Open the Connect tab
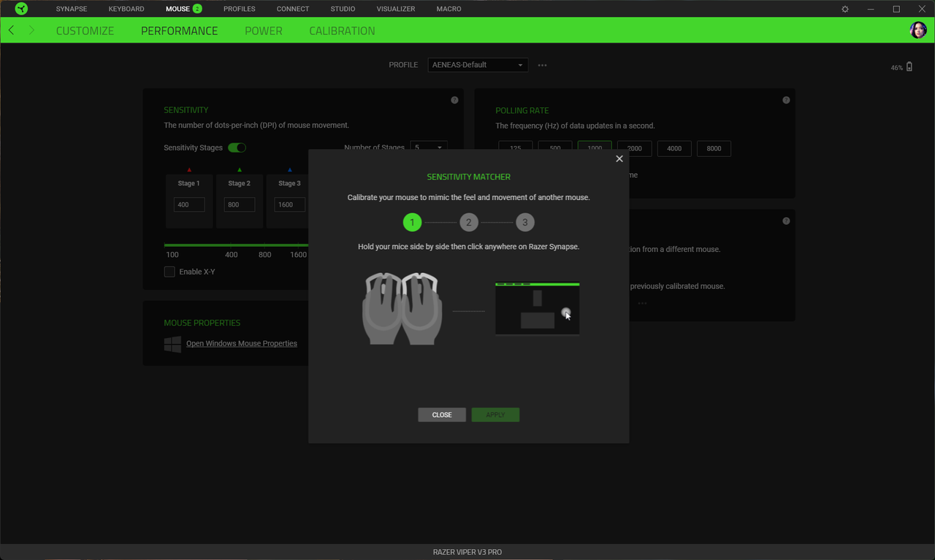Viewport: 935px width, 560px height. coord(293,9)
